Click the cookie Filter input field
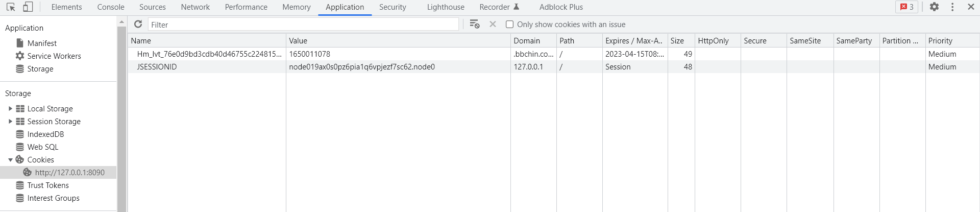This screenshot has height=212, width=980. (303, 25)
